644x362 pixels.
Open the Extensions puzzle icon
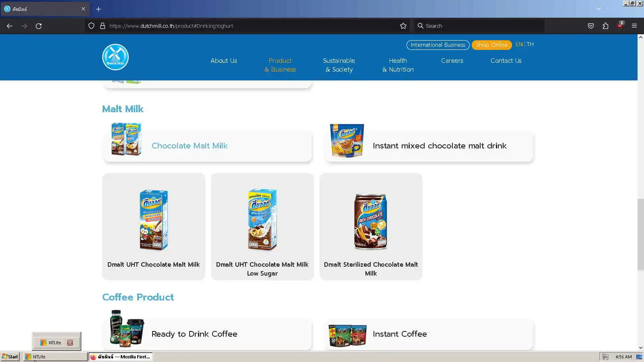click(x=605, y=26)
